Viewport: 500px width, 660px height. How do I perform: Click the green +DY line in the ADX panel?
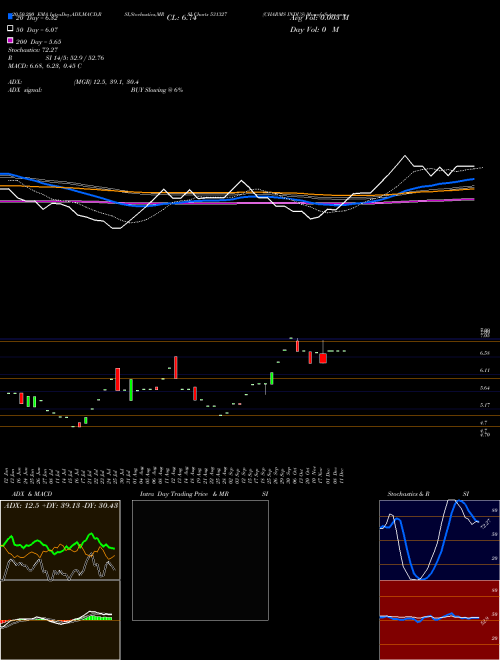point(58,545)
